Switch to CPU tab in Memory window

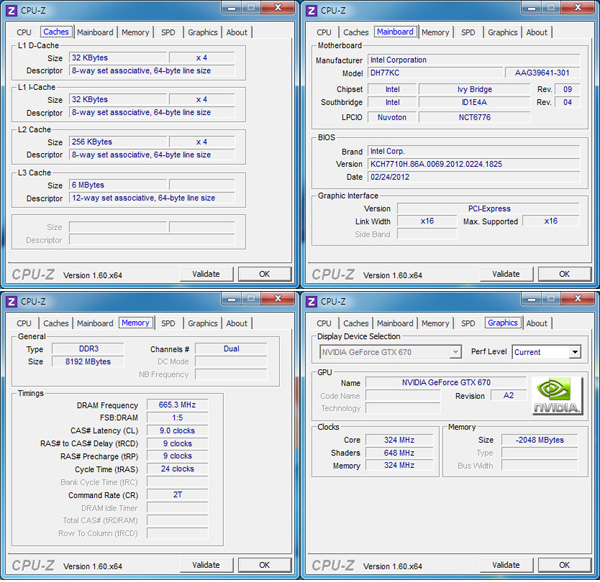click(x=24, y=323)
